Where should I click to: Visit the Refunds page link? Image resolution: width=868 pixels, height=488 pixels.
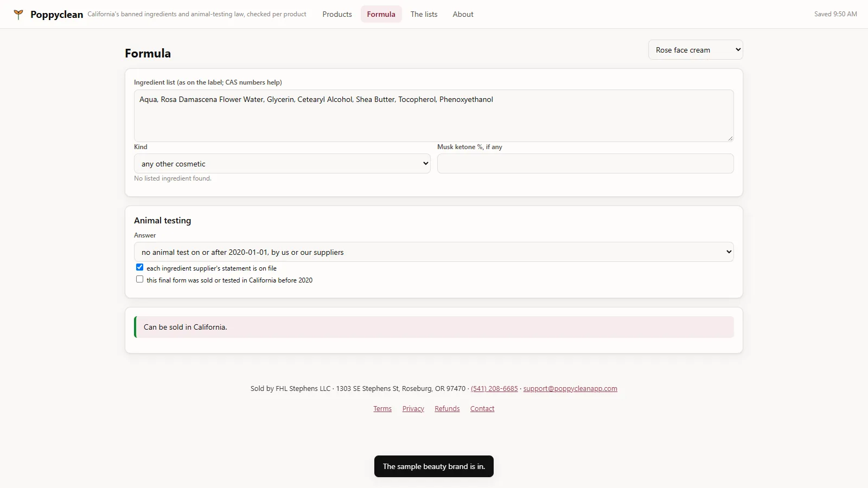[447, 409]
